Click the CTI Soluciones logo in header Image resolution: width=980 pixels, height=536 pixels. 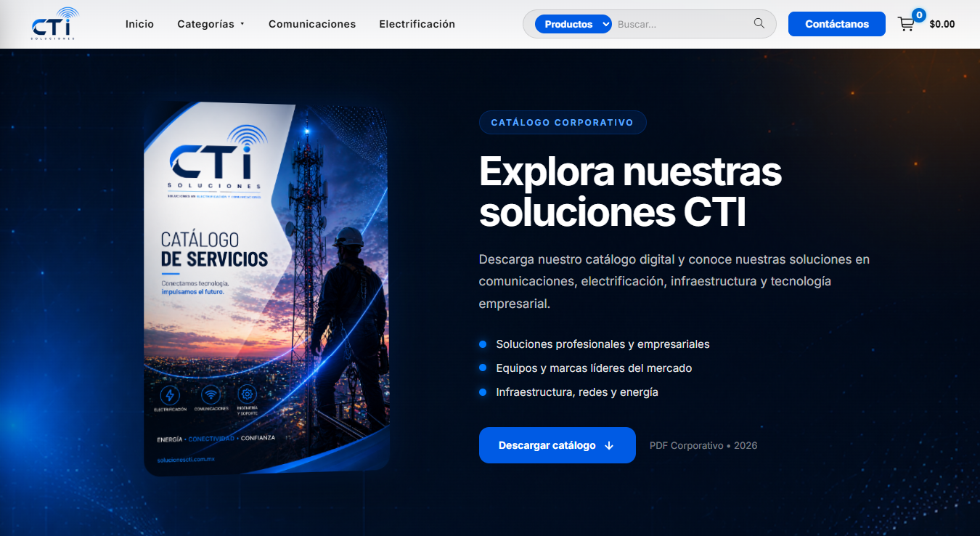[55, 24]
